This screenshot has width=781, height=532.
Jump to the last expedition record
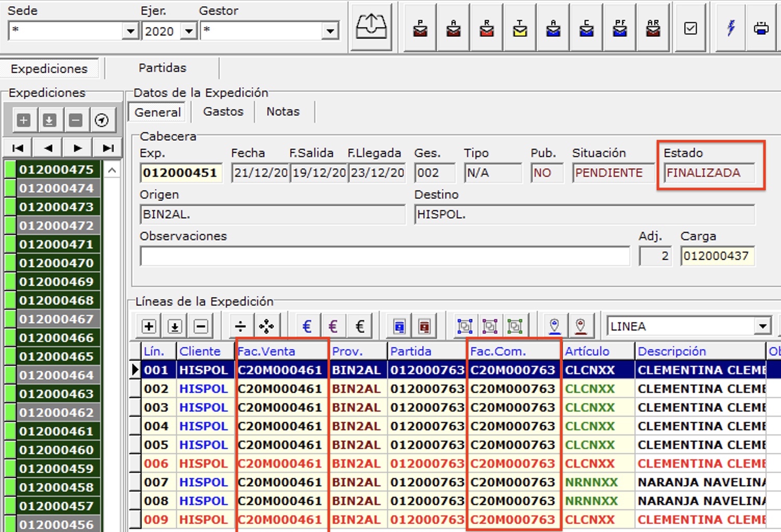click(108, 148)
